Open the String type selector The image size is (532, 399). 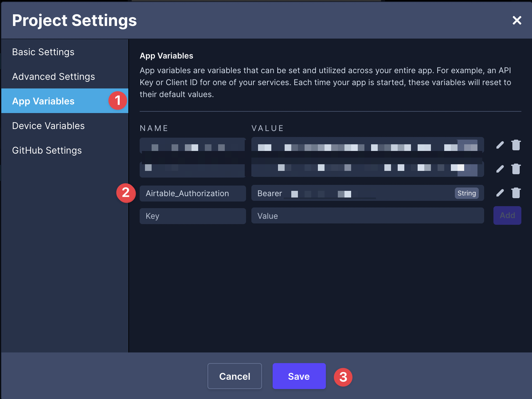(x=466, y=193)
